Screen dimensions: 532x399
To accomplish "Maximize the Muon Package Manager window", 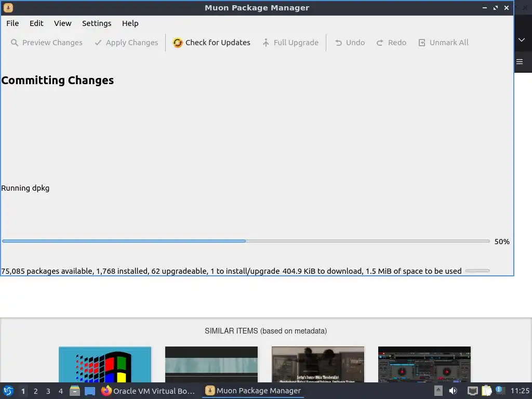I will click(x=496, y=8).
